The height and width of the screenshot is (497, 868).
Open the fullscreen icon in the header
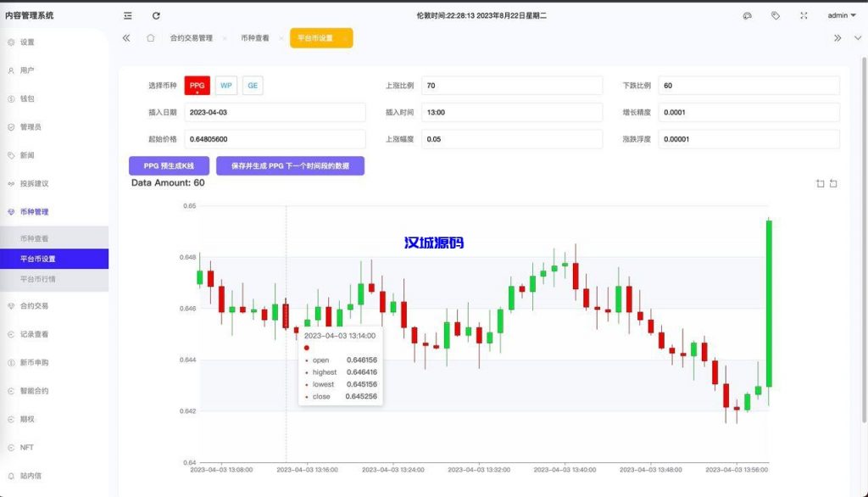click(x=803, y=14)
